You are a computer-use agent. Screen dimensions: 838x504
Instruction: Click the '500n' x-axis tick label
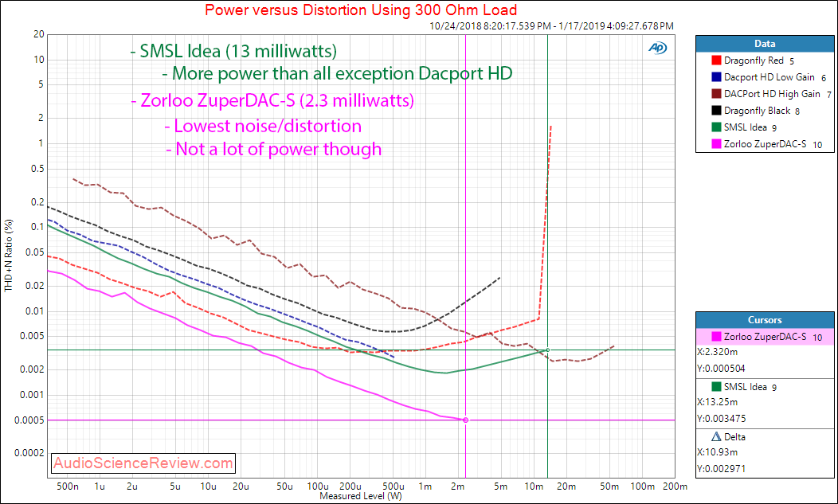[x=68, y=486]
